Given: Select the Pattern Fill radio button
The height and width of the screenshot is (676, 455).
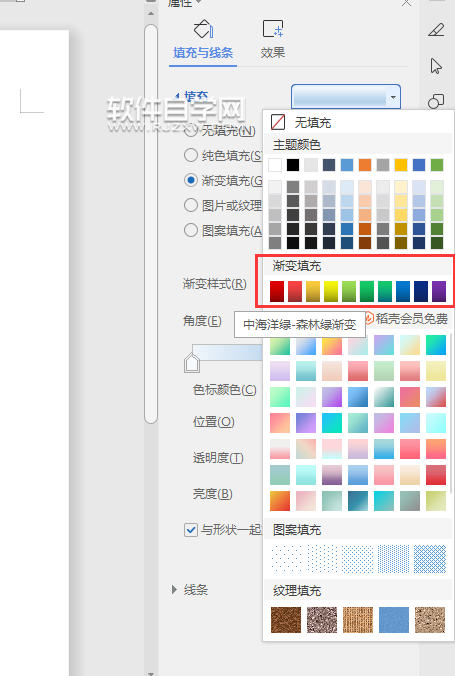Looking at the screenshot, I should [x=191, y=230].
